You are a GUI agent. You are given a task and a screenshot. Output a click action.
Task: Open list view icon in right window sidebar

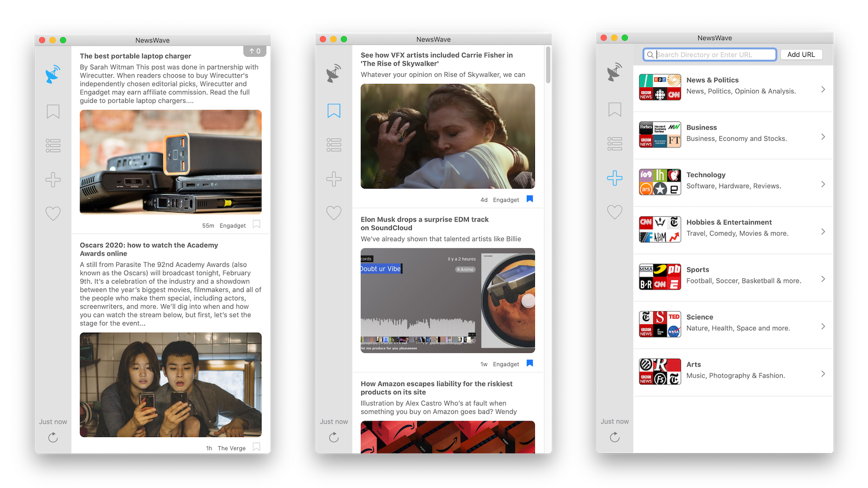[x=615, y=144]
